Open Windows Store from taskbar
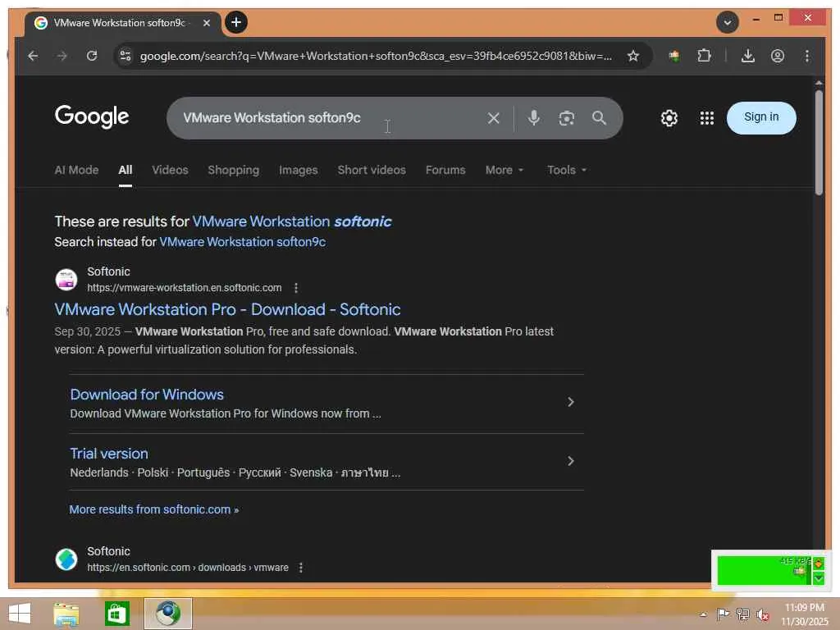 coord(116,614)
